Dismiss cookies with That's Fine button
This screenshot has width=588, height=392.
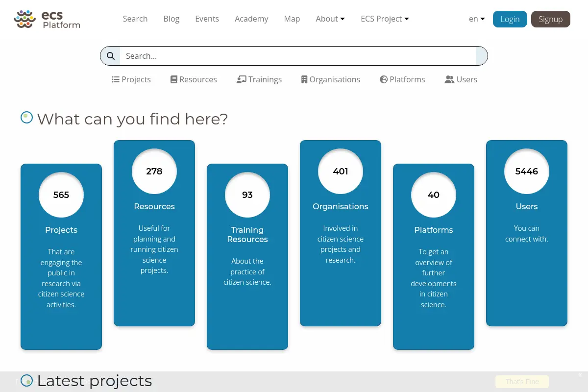[522, 382]
